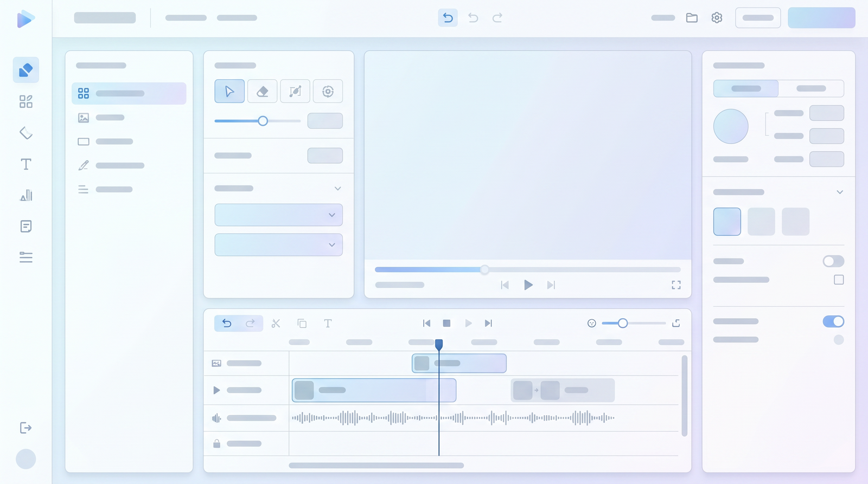The image size is (868, 484).
Task: Click the scissors cut icon in timeline
Action: [276, 324]
